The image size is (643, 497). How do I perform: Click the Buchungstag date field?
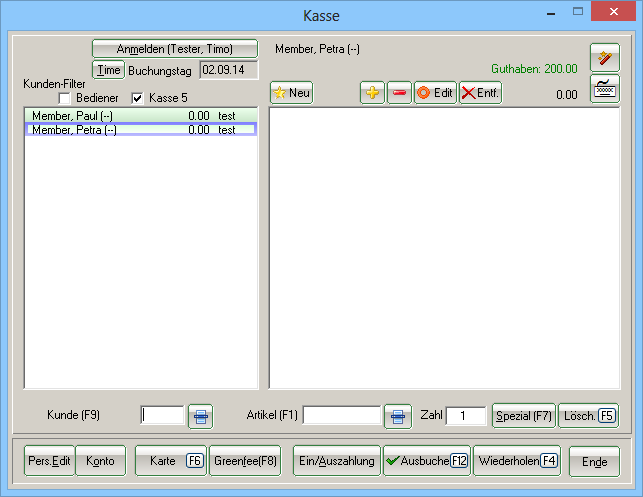click(x=227, y=70)
